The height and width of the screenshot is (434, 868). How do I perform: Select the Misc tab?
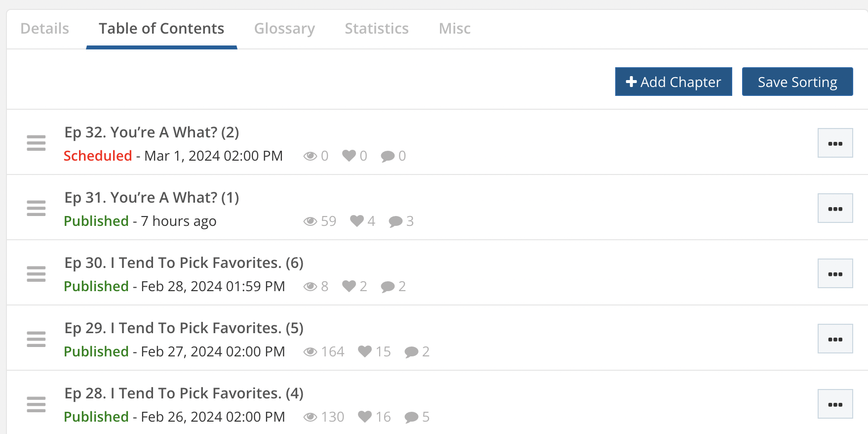pyautogui.click(x=455, y=29)
